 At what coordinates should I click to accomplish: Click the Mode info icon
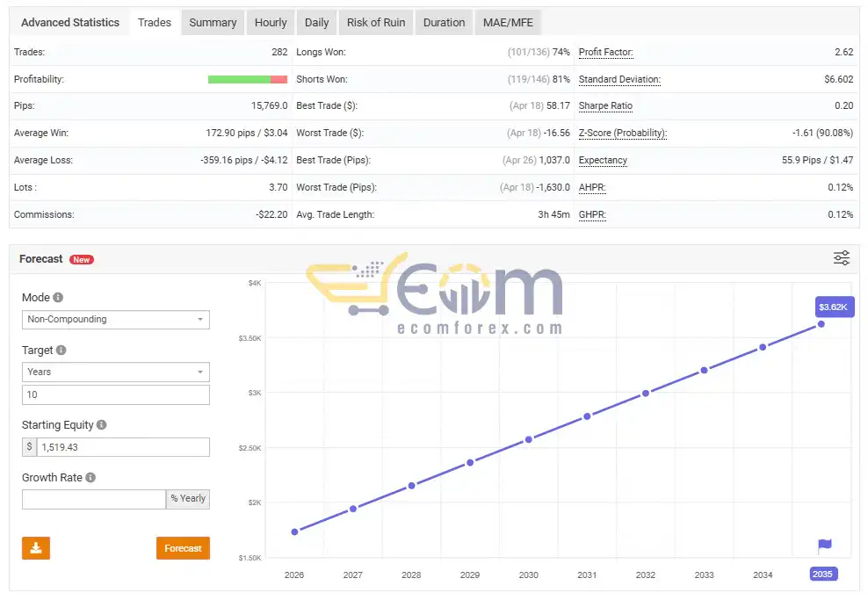pos(58,297)
